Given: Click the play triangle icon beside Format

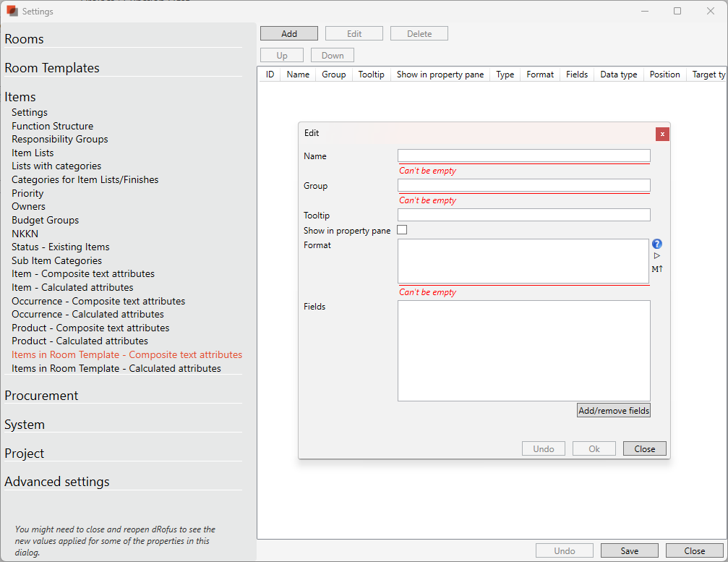Looking at the screenshot, I should coord(656,256).
